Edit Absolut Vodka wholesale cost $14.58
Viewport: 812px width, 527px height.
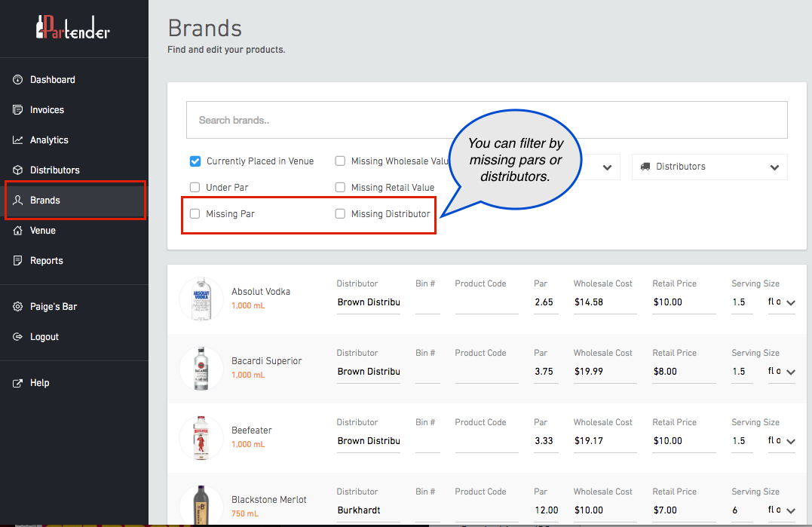605,302
